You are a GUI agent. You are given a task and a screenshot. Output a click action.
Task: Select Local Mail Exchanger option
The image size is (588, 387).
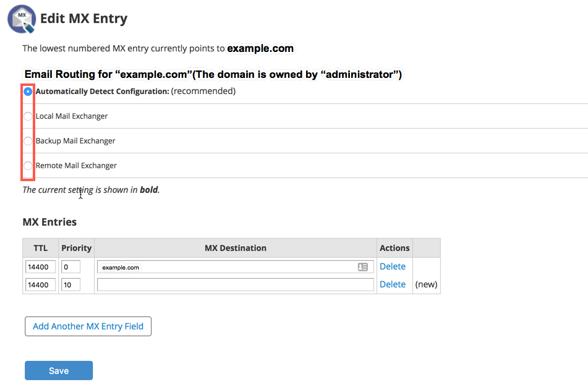28,116
